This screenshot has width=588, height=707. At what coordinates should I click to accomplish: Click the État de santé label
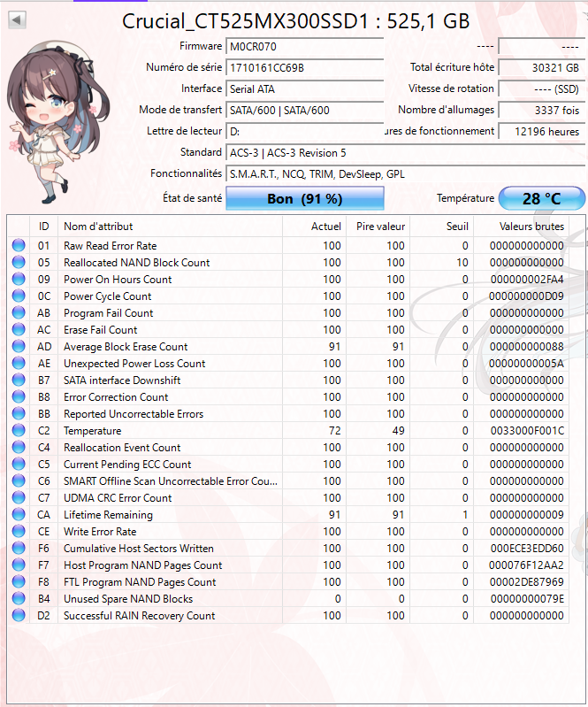(193, 197)
